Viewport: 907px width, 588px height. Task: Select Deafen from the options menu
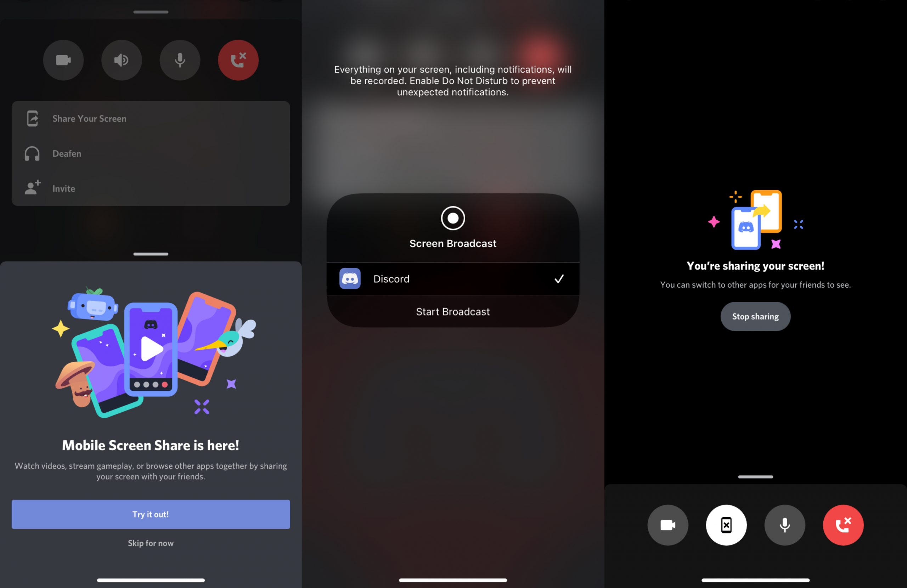(66, 153)
